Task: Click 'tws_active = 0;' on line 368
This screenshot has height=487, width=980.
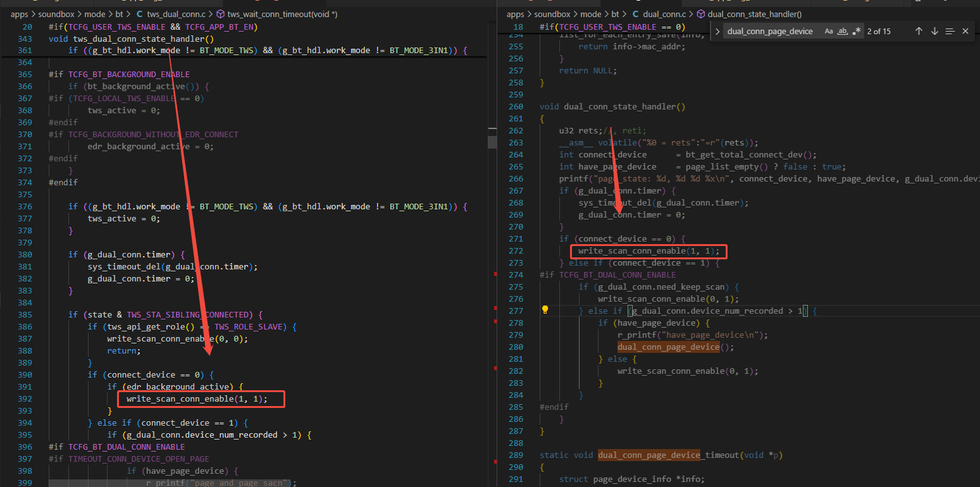Action: coord(124,110)
